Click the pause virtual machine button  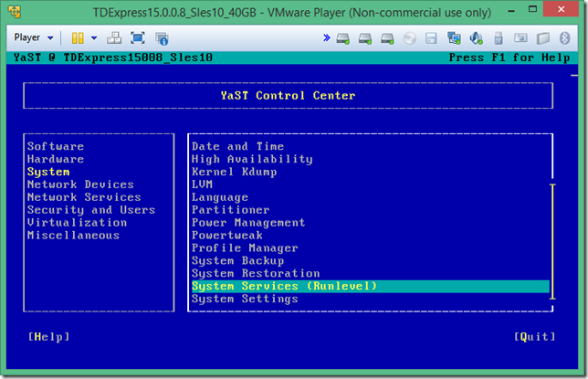tap(78, 38)
